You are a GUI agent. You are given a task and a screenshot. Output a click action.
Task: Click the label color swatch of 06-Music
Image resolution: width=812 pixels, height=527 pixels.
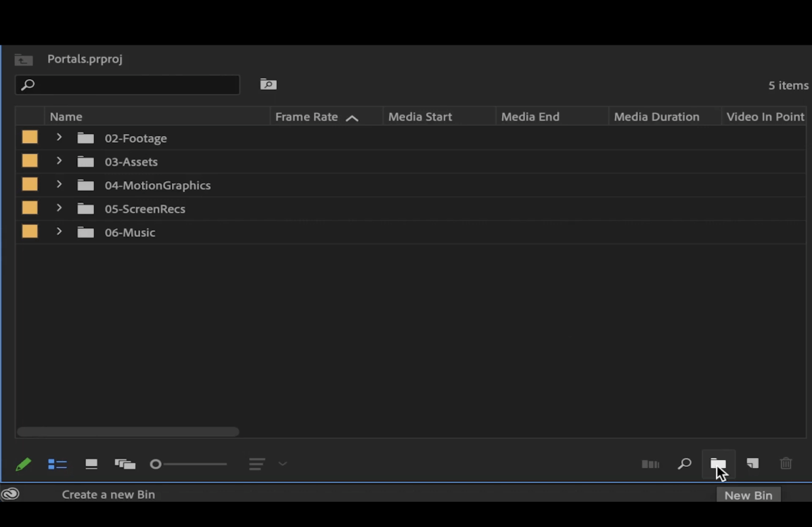pos(30,232)
